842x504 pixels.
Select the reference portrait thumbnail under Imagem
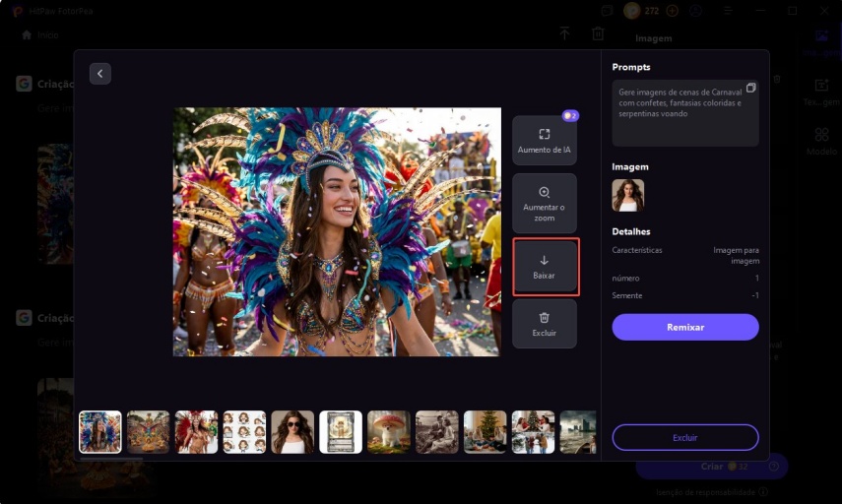tap(627, 195)
